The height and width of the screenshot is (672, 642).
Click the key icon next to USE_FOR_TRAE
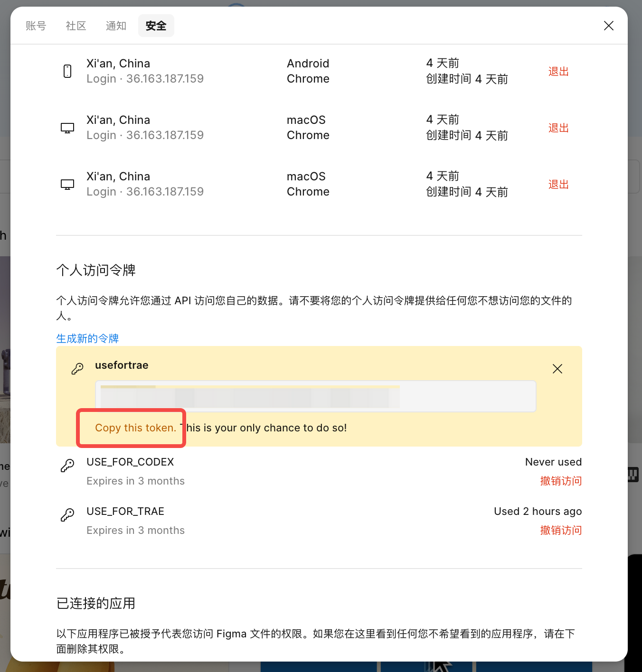pos(67,515)
